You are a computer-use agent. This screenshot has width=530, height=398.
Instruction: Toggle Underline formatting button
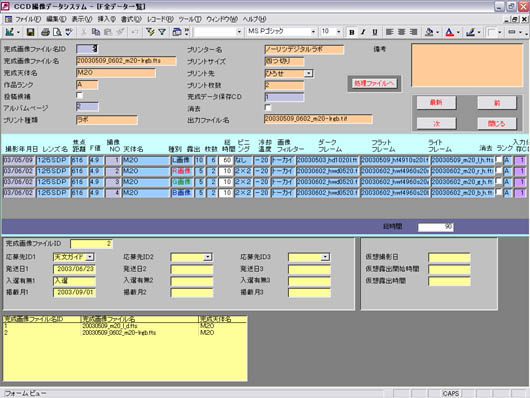tap(375, 32)
